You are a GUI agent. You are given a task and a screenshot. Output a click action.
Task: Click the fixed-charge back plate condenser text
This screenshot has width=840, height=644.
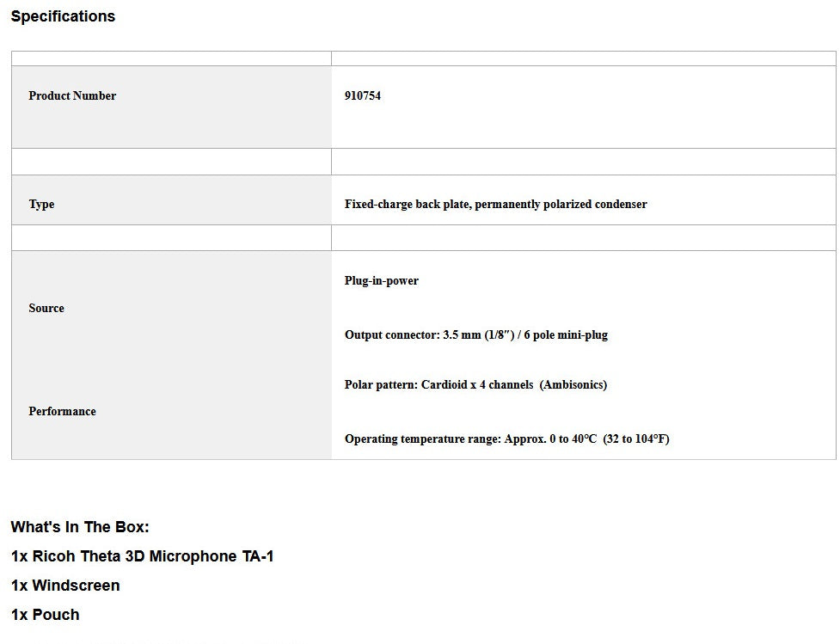coord(495,204)
